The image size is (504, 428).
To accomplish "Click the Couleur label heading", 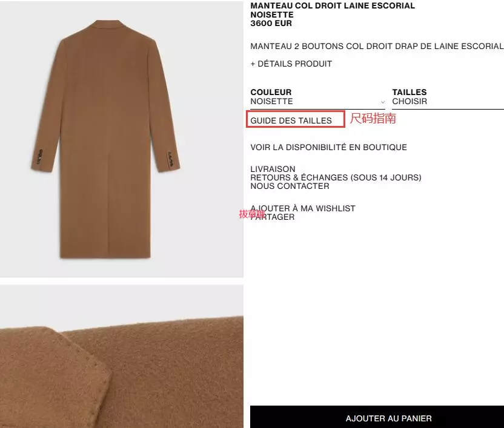I will (x=271, y=92).
